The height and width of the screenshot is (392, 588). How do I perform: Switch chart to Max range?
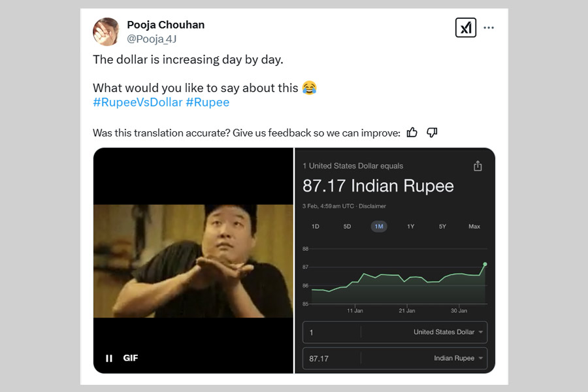tap(474, 226)
